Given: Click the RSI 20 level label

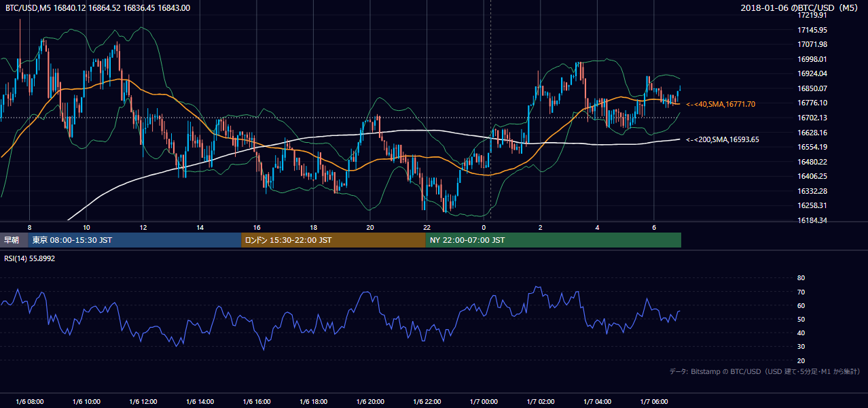Looking at the screenshot, I should pyautogui.click(x=801, y=360).
